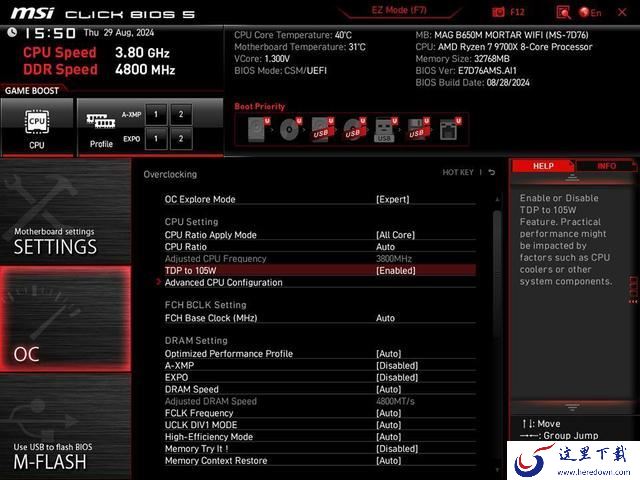Click the USB optical drive boot icon
Screen dimensions: 640x480
(354, 129)
